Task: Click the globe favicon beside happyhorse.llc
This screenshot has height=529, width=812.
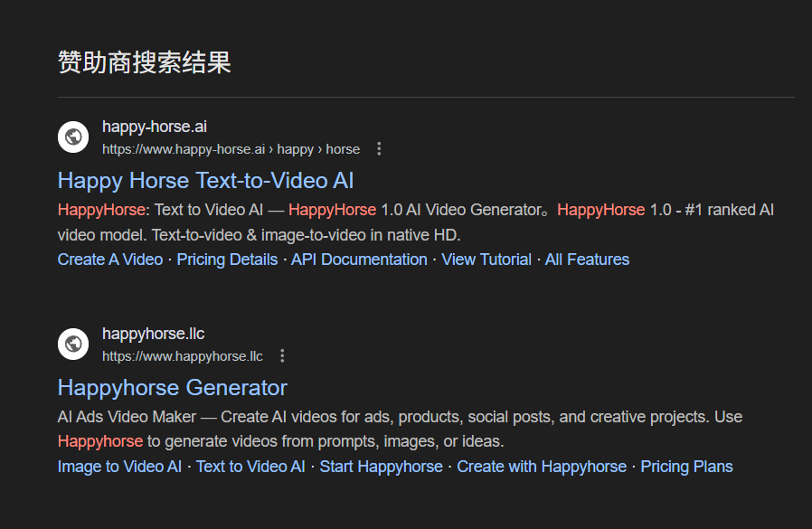Action: (x=73, y=344)
